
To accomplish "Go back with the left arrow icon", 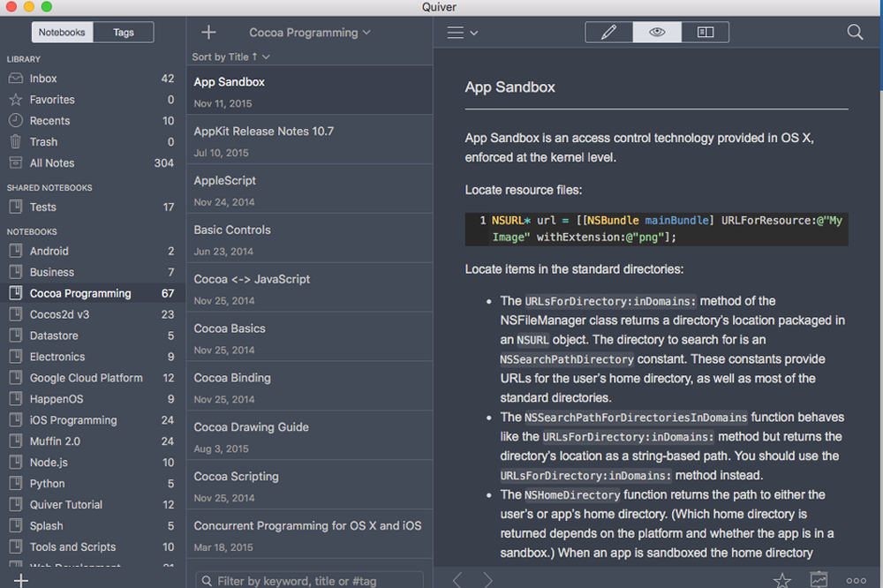I will pos(457,579).
